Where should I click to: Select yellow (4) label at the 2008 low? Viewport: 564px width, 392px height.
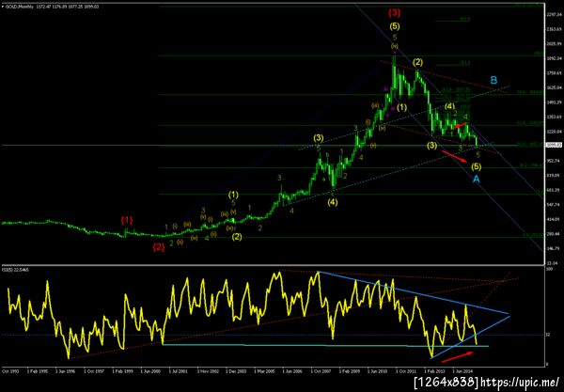pos(333,202)
